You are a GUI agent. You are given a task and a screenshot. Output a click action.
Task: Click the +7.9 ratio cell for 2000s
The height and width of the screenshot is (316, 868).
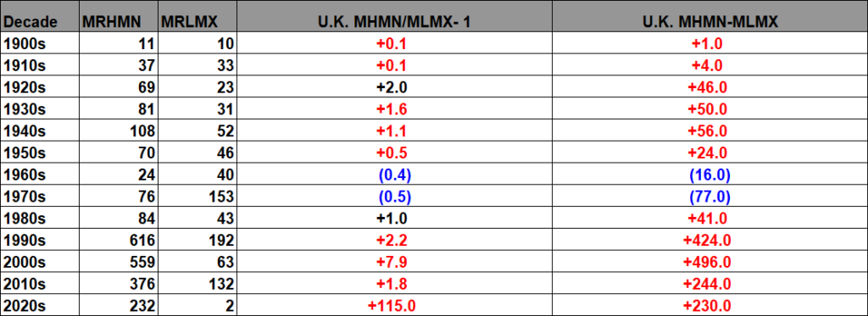pyautogui.click(x=394, y=263)
